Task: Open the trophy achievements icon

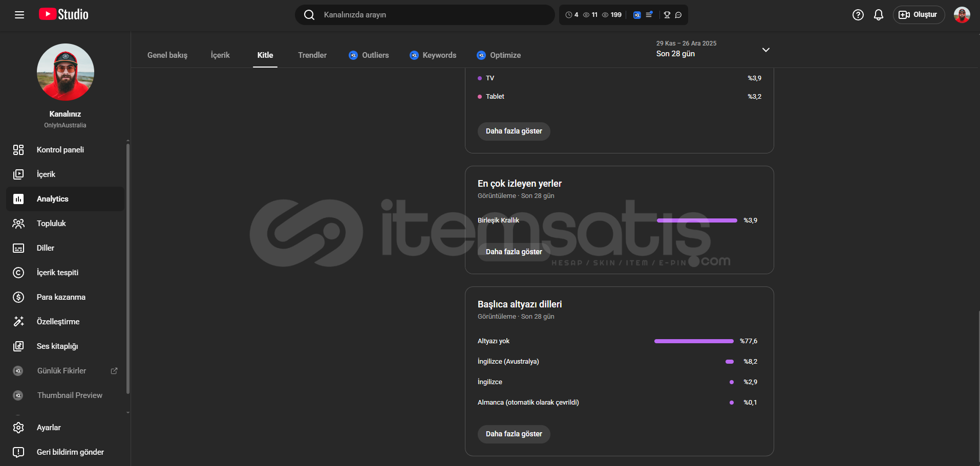Action: [667, 15]
